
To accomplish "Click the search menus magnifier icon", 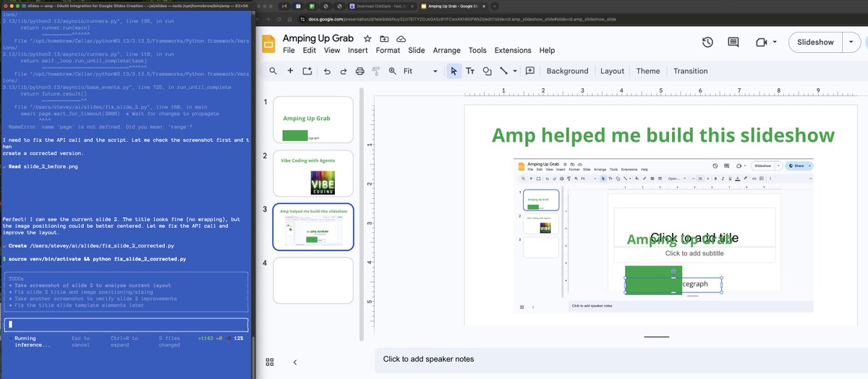I will click(273, 71).
